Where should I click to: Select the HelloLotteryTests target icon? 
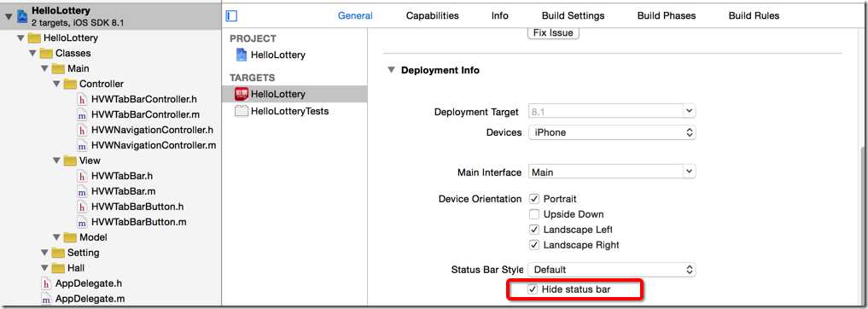pyautogui.click(x=242, y=111)
